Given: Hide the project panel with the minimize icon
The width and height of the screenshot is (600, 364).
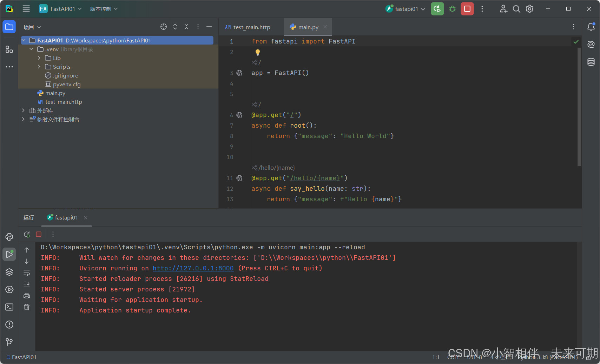Looking at the screenshot, I should click(x=209, y=27).
